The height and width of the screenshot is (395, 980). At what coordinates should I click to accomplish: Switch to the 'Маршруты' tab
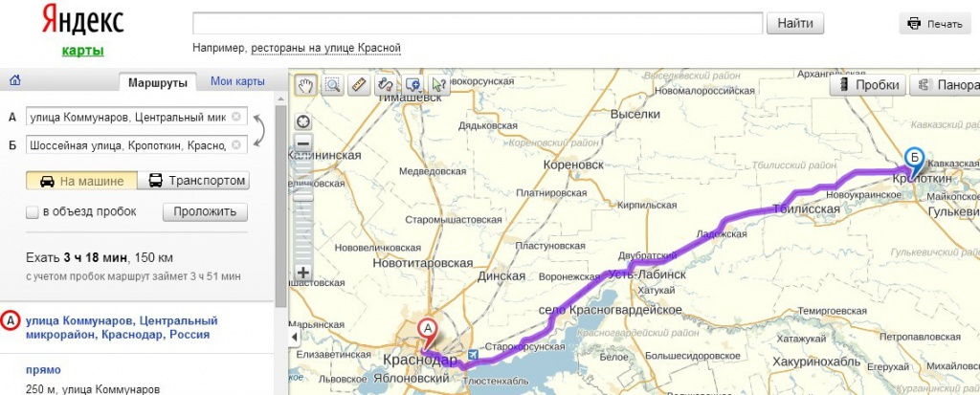tap(158, 82)
